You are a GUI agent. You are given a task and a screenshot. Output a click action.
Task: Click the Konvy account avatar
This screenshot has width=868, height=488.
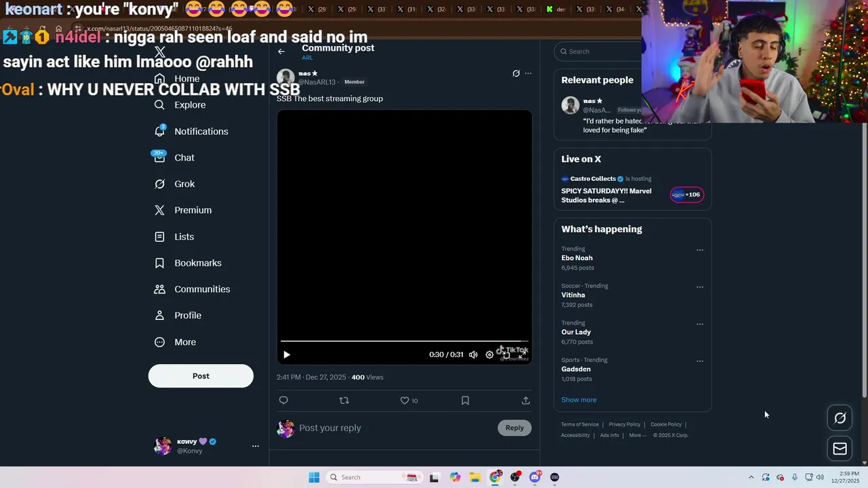(163, 446)
